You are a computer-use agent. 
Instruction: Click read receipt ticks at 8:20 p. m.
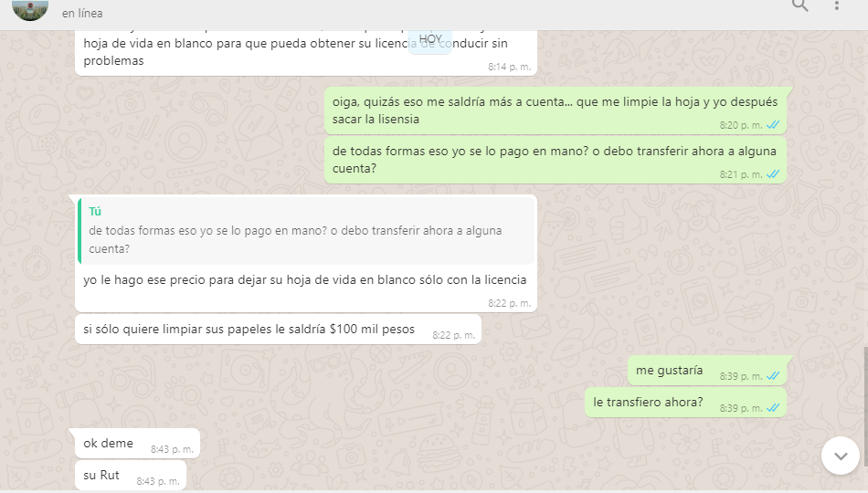click(x=773, y=126)
